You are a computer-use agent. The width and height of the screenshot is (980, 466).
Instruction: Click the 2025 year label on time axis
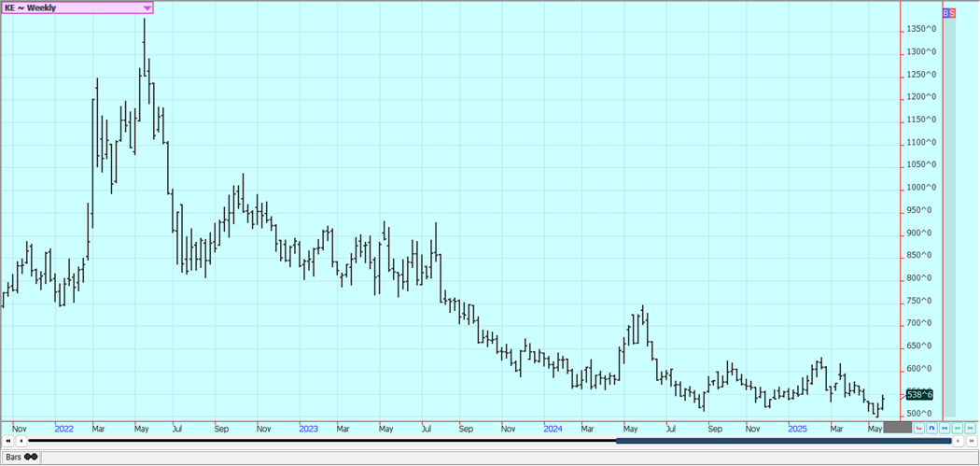coord(797,429)
